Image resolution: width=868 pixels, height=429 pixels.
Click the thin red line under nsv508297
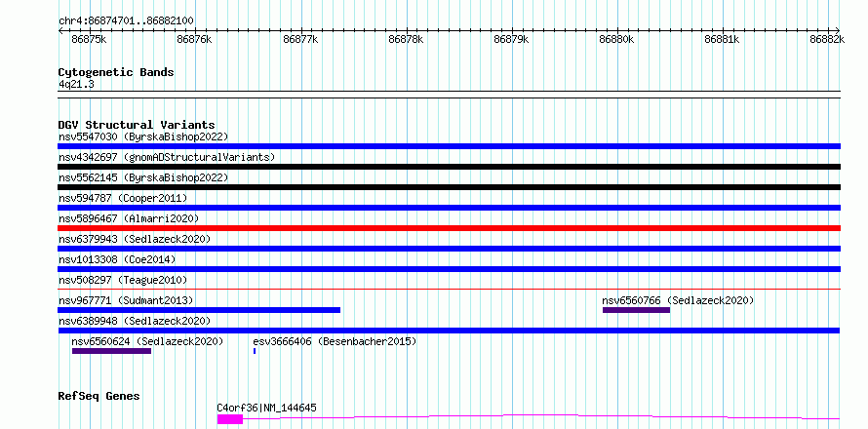pyautogui.click(x=449, y=289)
